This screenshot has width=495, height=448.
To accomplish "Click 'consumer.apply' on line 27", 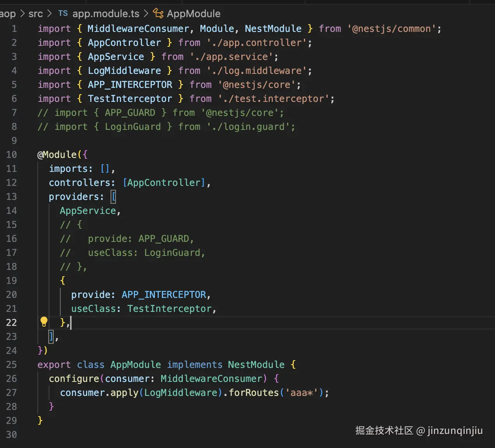I will [99, 392].
